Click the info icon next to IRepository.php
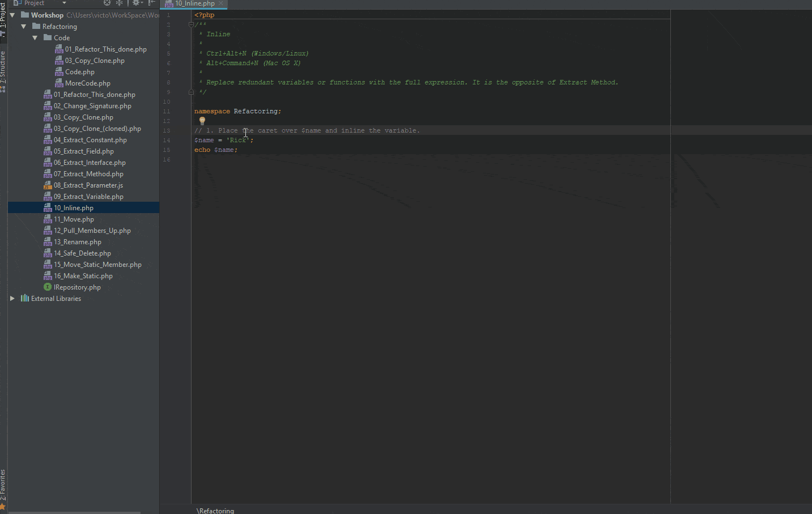 48,287
